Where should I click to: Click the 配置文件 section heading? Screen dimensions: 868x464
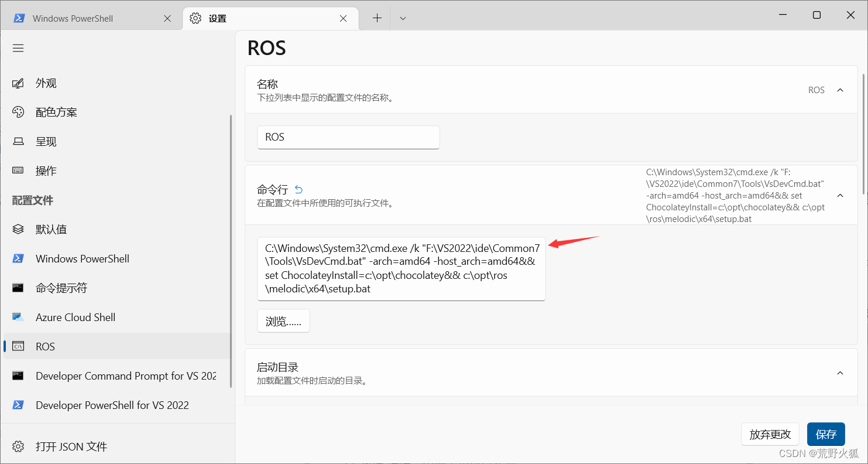[x=33, y=200]
